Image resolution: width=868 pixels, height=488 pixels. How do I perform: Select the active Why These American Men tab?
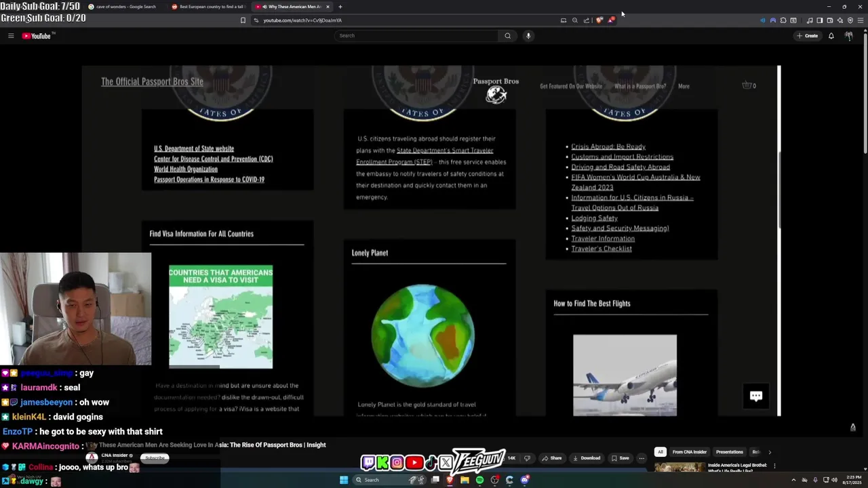[290, 7]
